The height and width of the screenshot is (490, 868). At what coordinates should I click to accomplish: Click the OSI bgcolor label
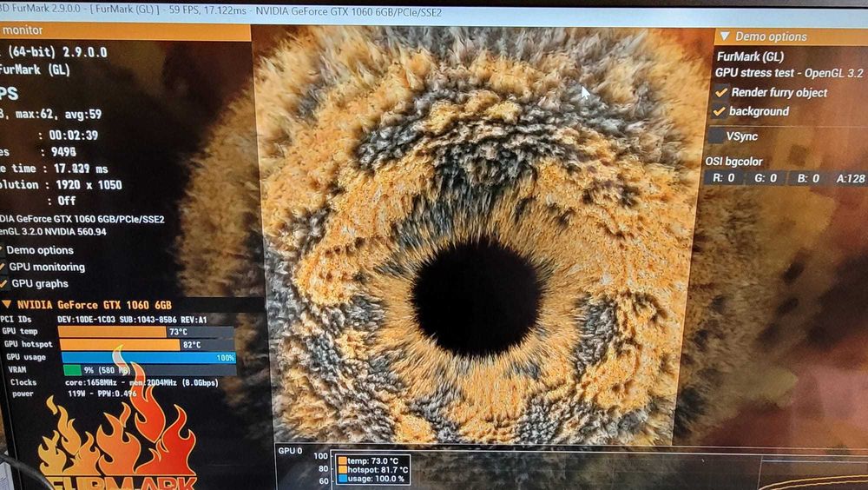733,162
